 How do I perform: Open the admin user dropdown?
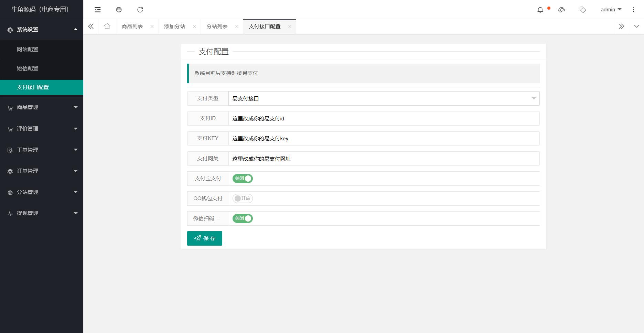(611, 10)
